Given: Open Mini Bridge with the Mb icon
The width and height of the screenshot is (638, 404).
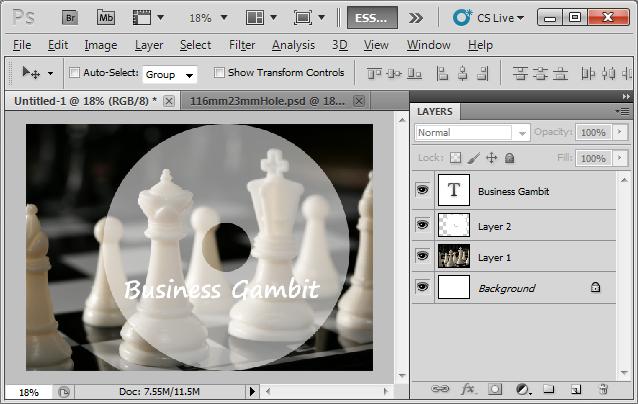Looking at the screenshot, I should pos(106,17).
